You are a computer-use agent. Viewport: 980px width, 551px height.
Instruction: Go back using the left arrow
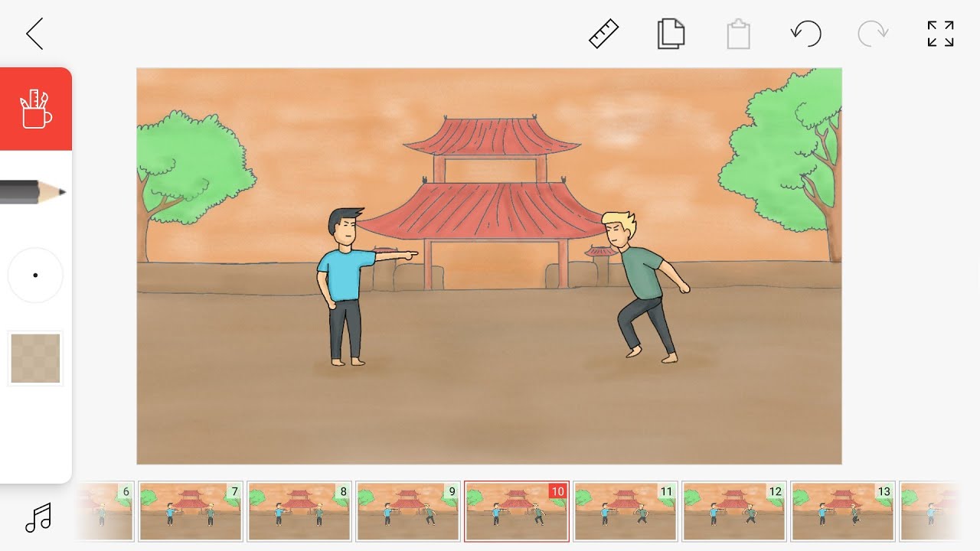click(34, 34)
